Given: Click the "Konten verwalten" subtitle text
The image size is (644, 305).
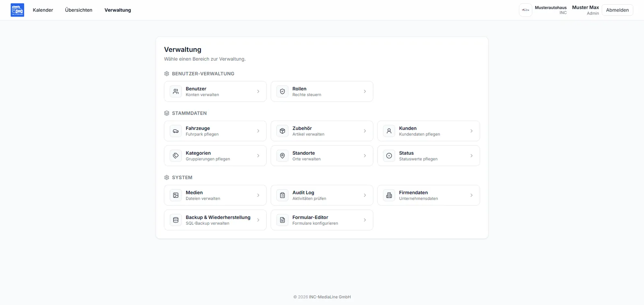Looking at the screenshot, I should tap(202, 95).
